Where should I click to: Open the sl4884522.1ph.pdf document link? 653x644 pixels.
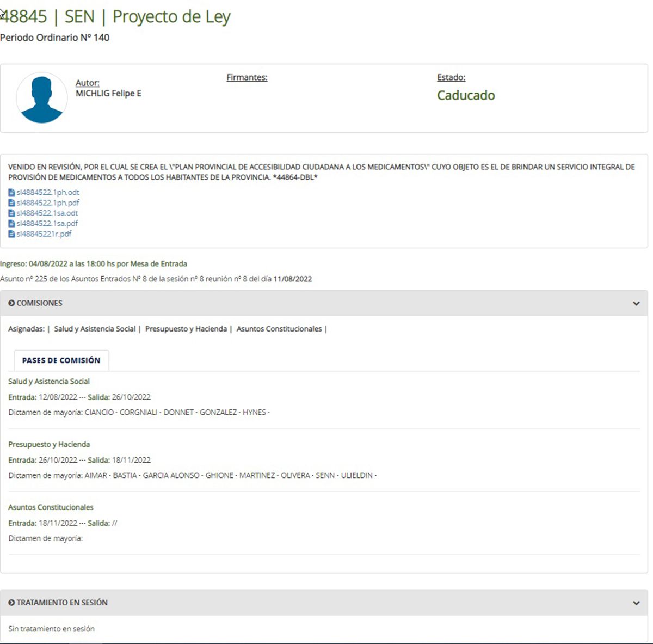click(x=48, y=203)
